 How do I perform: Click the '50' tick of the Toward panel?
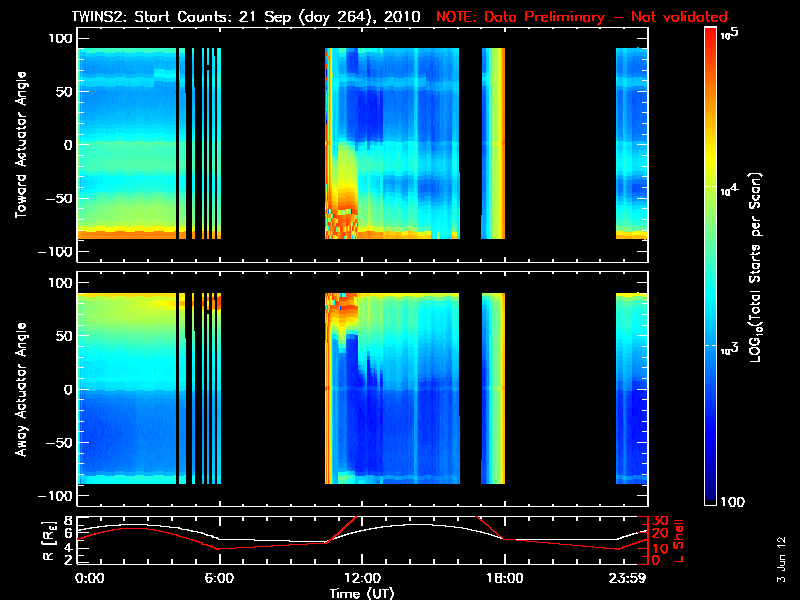pos(63,92)
